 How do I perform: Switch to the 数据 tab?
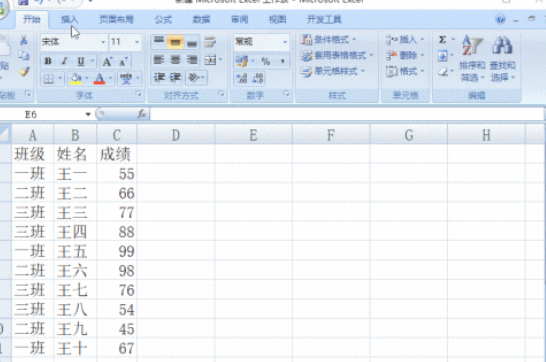tap(201, 19)
